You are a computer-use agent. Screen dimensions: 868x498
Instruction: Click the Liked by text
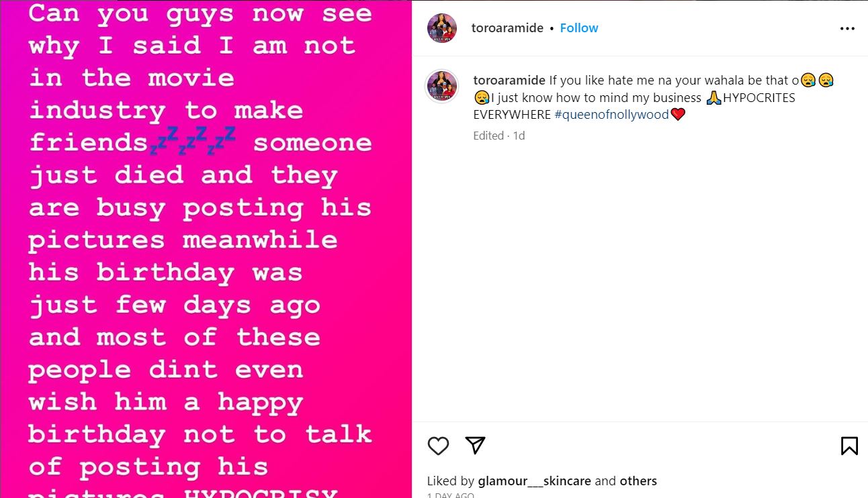450,481
